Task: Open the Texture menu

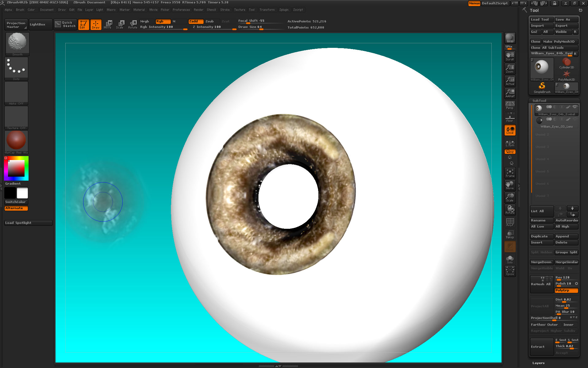Action: click(x=240, y=10)
